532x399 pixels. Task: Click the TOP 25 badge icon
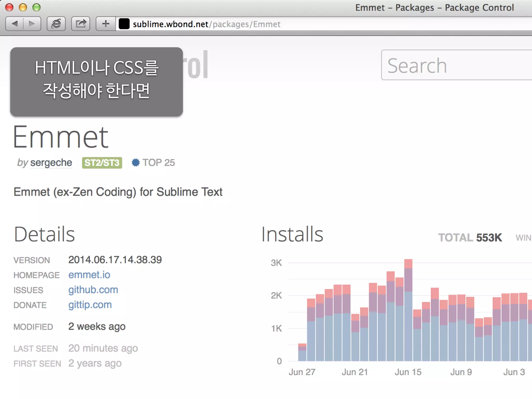[x=135, y=163]
